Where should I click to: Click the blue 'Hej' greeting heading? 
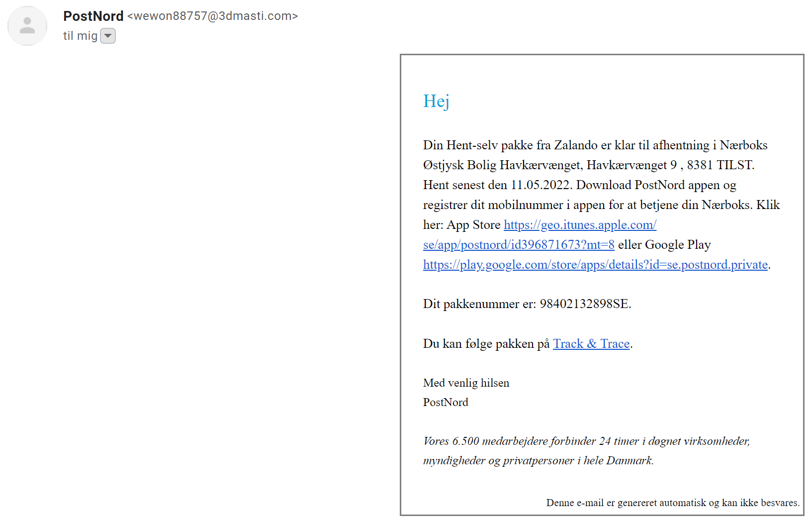[x=436, y=101]
